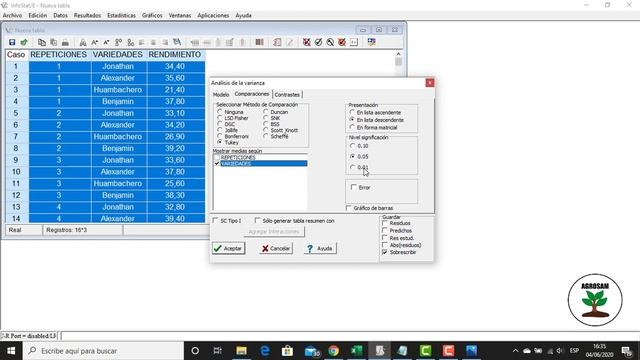Align cell text left in the toolbar
Screen dimensions: 640x360
142,42
